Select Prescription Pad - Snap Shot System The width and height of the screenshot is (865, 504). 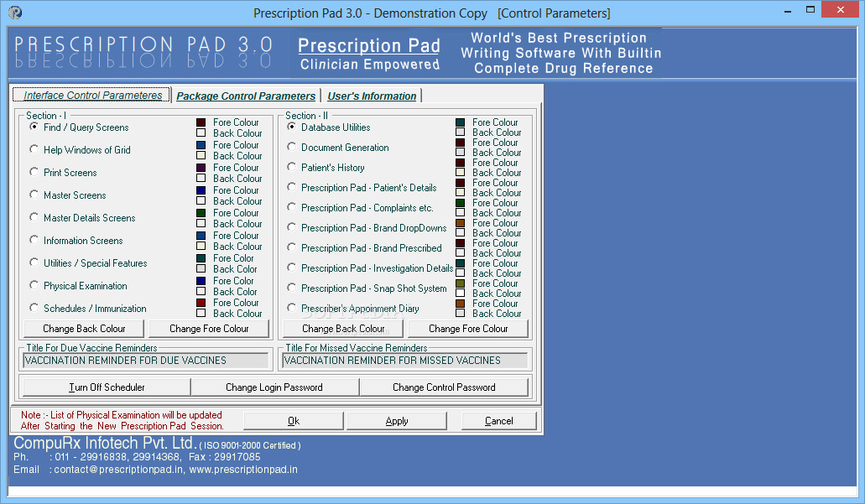(x=292, y=288)
